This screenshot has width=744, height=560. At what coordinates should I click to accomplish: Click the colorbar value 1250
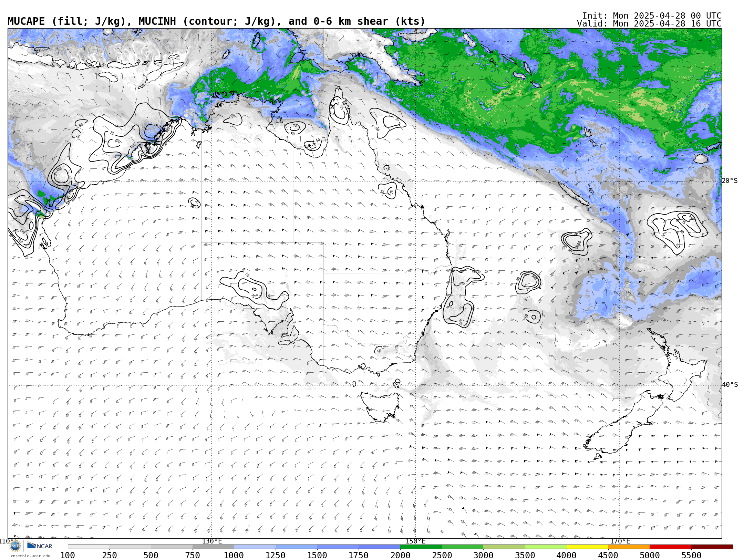[276, 556]
